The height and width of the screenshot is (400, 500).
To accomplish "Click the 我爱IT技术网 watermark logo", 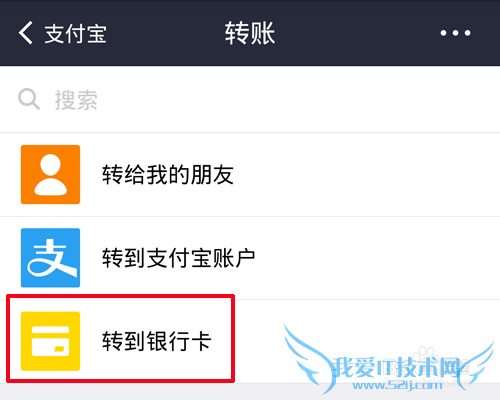I will click(x=398, y=367).
